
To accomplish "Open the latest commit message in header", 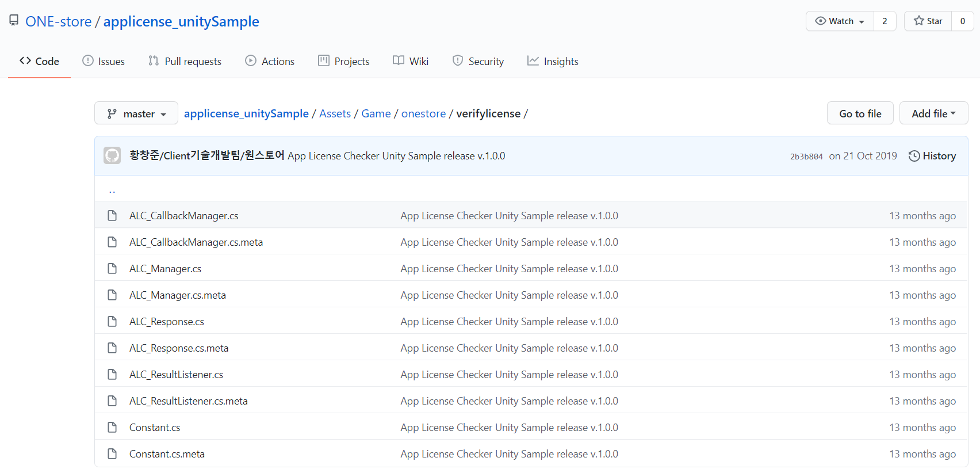I will coord(396,156).
